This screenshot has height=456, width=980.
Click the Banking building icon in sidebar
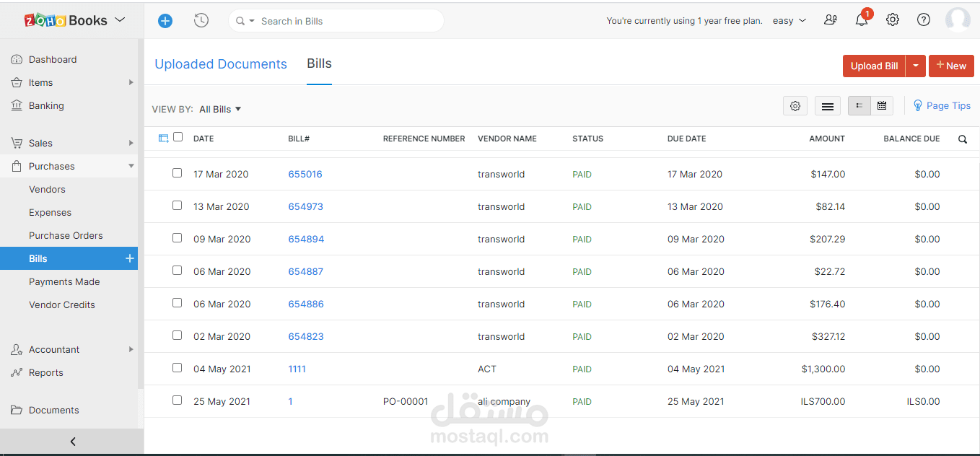(17, 105)
